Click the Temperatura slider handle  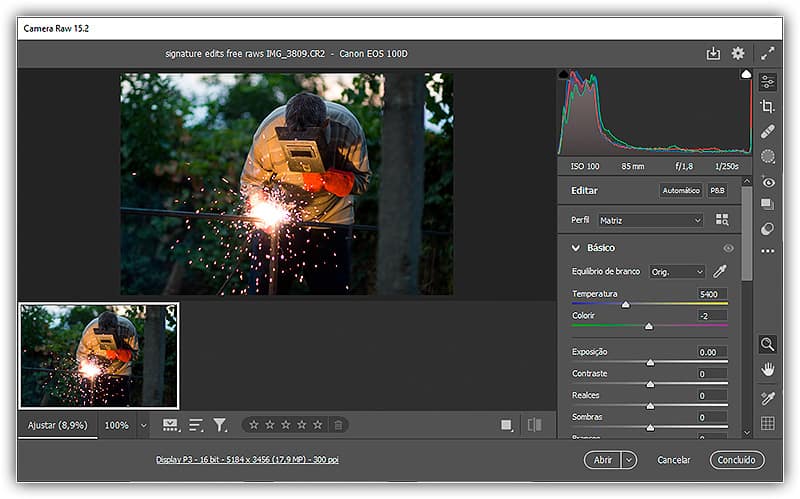(x=626, y=304)
